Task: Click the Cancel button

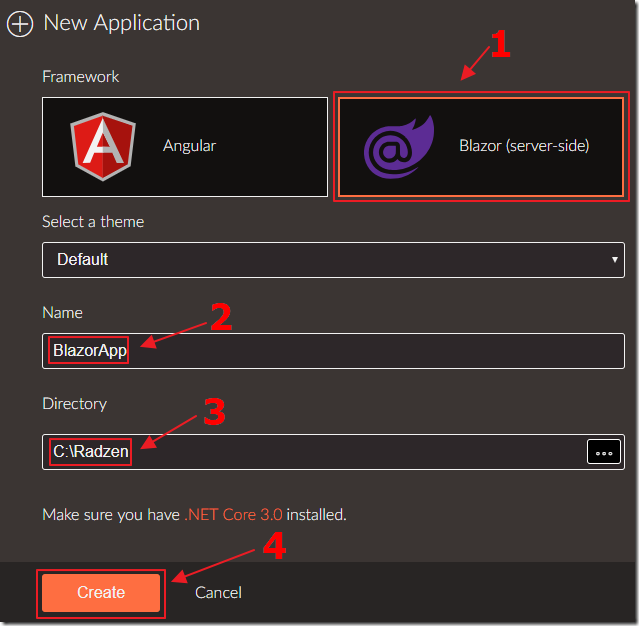Action: click(218, 593)
